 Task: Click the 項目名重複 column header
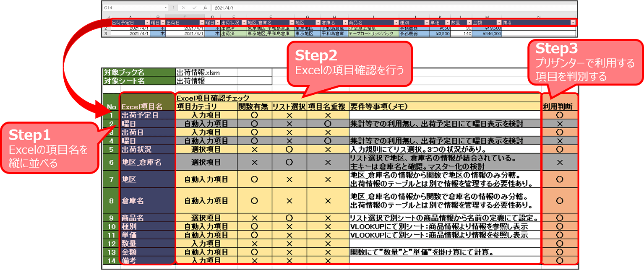328,106
